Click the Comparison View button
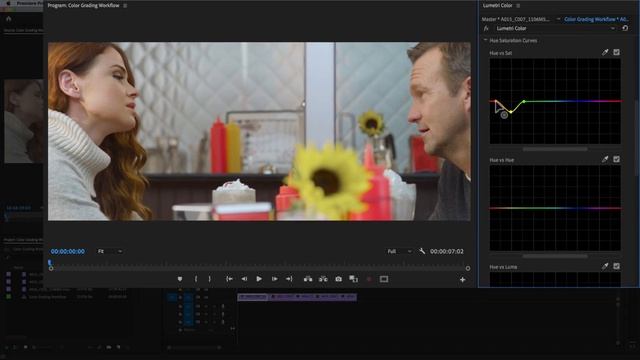 353,279
